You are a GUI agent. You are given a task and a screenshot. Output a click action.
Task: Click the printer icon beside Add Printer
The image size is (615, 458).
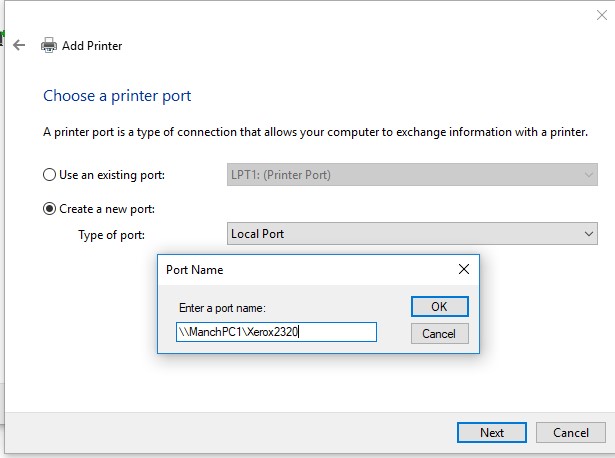click(x=49, y=46)
